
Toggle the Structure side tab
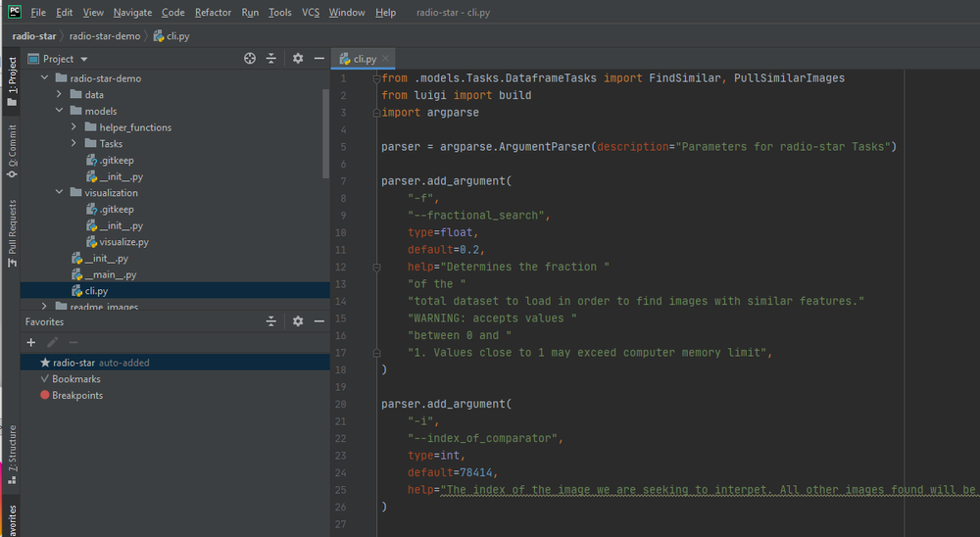point(11,455)
